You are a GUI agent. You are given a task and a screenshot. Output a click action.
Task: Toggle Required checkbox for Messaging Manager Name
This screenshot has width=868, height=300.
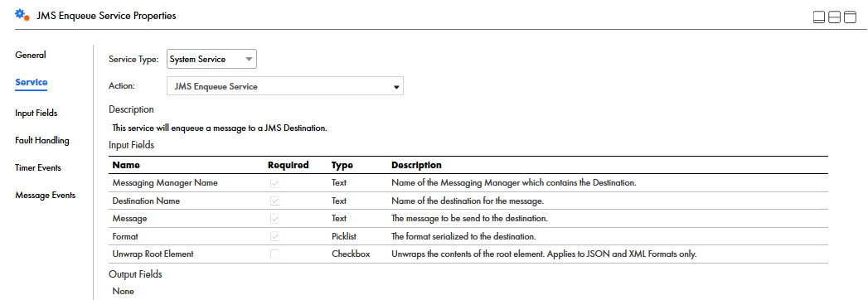click(x=275, y=182)
